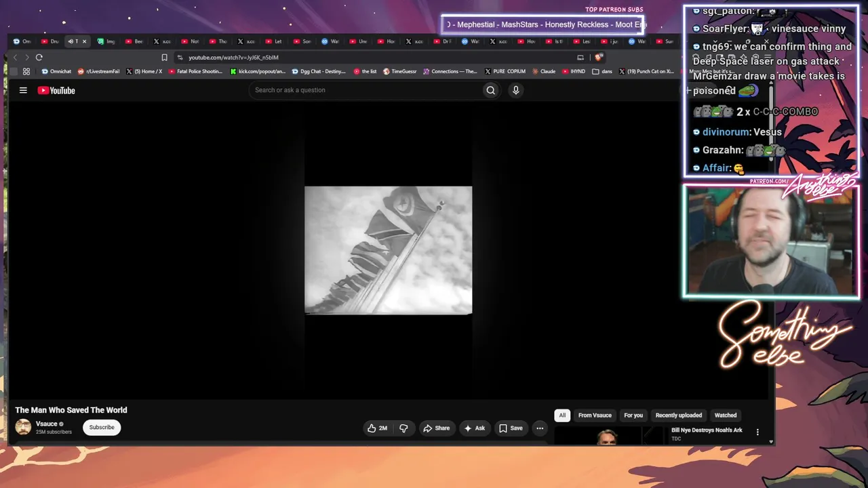
Task: Click the video player frame
Action: tap(389, 250)
